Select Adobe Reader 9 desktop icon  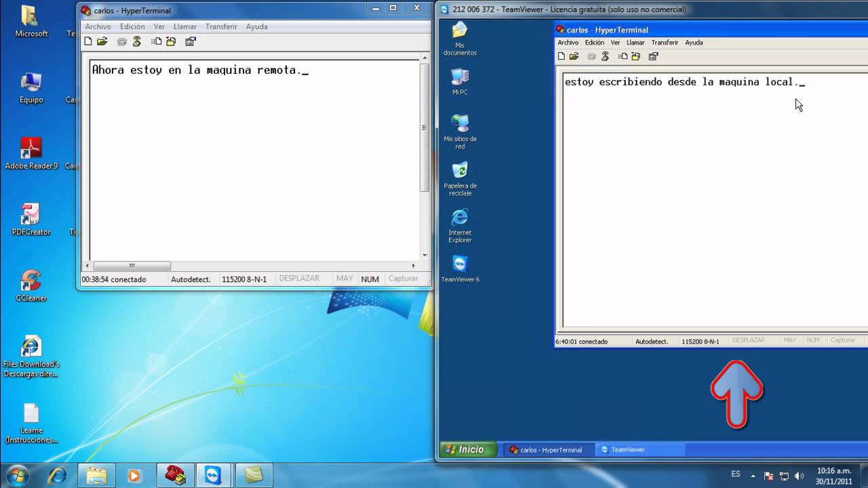point(31,153)
